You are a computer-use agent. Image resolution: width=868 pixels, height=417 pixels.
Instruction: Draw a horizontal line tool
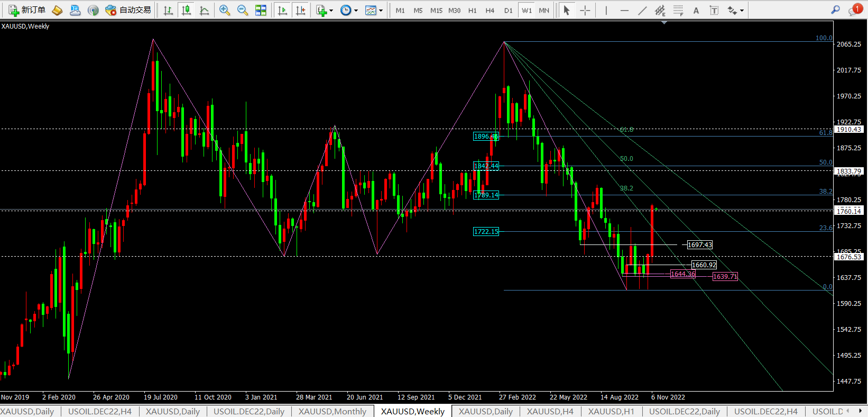point(624,10)
